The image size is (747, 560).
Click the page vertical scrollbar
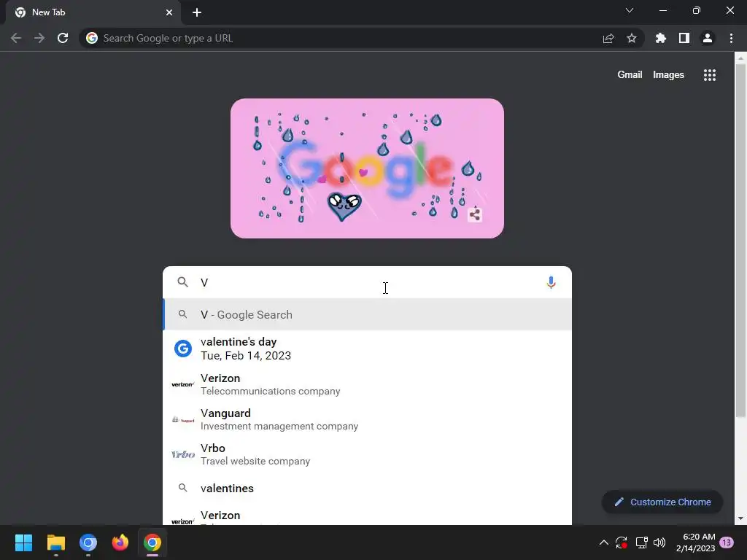740,241
